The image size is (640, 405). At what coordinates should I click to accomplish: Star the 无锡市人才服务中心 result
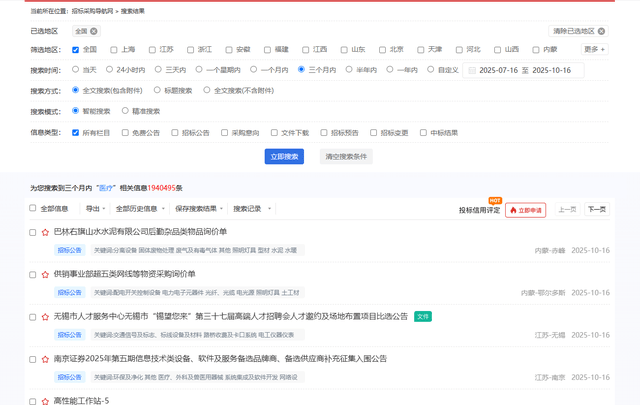coord(45,317)
